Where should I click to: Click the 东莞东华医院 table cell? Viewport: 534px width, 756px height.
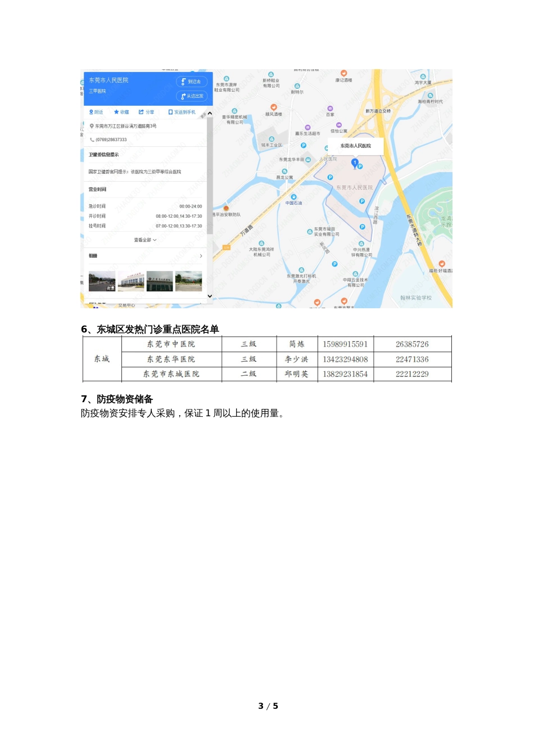[x=171, y=359]
